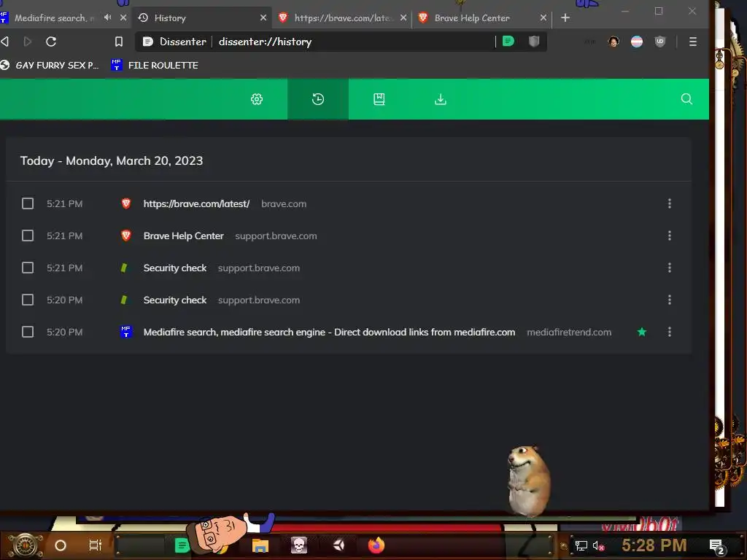Open the FILE ROULETTE bookmark
Screen dimensions: 747x560
pyautogui.click(x=155, y=65)
